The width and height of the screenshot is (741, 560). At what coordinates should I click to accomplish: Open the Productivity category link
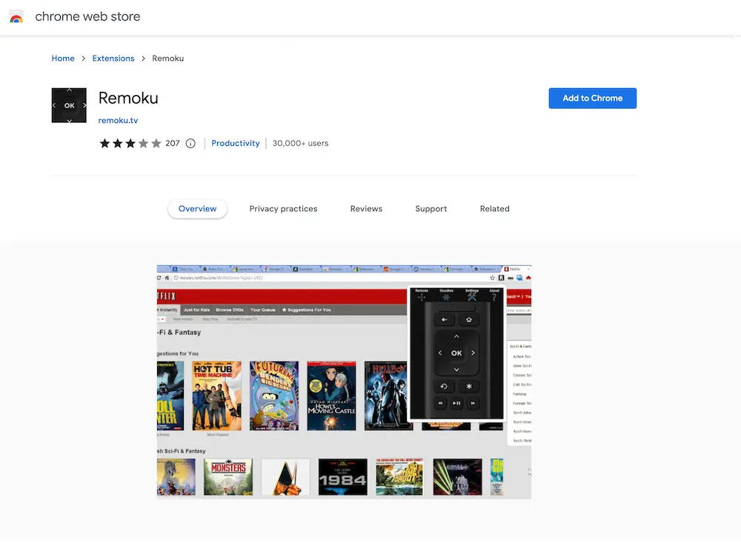click(x=236, y=143)
